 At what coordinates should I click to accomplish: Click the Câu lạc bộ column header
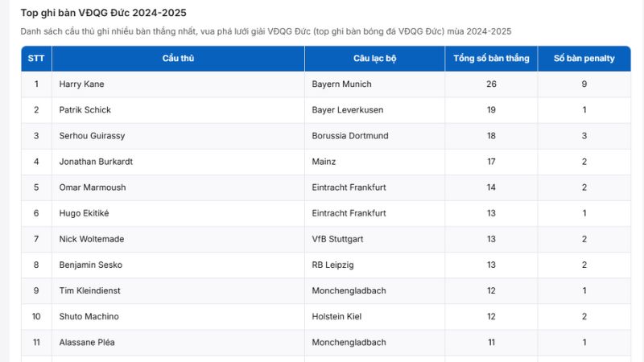pyautogui.click(x=374, y=59)
